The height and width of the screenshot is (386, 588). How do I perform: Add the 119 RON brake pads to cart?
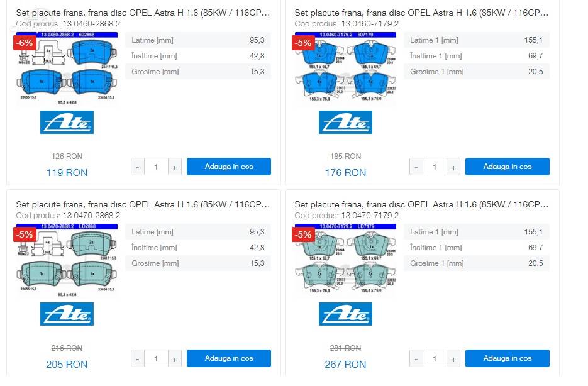(x=229, y=167)
